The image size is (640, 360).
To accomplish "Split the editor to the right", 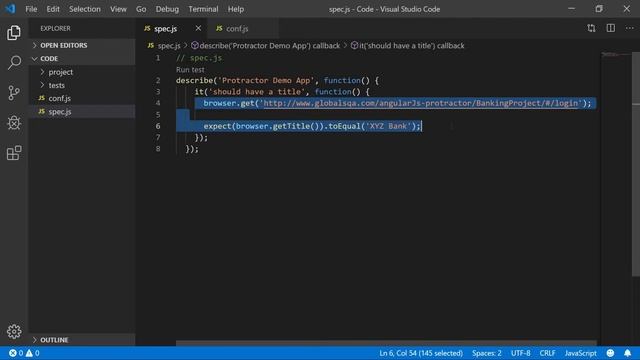I will pos(611,28).
